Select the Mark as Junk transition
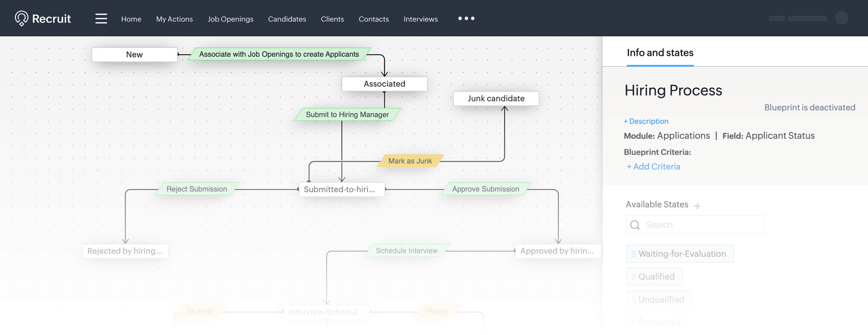The height and width of the screenshot is (335, 868). click(410, 161)
